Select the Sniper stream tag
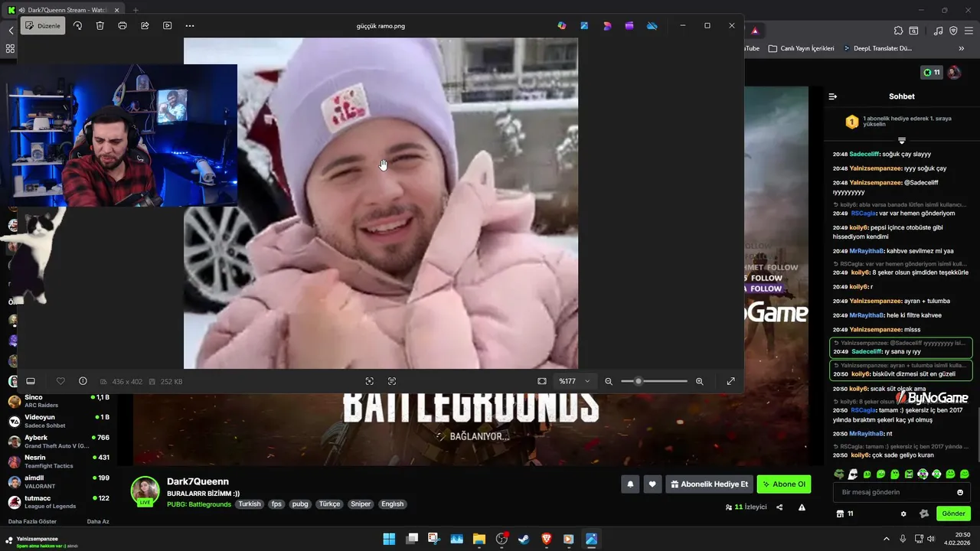980x551 pixels. click(x=360, y=504)
